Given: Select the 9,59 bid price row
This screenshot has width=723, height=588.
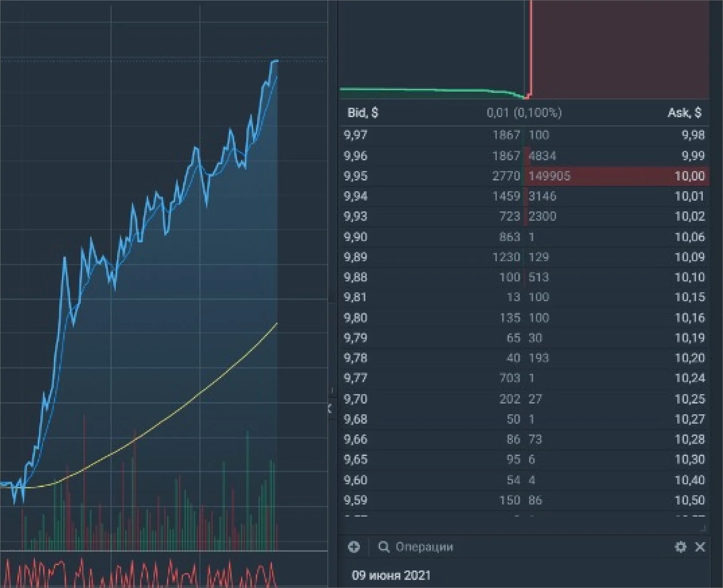Looking at the screenshot, I should pos(524,500).
